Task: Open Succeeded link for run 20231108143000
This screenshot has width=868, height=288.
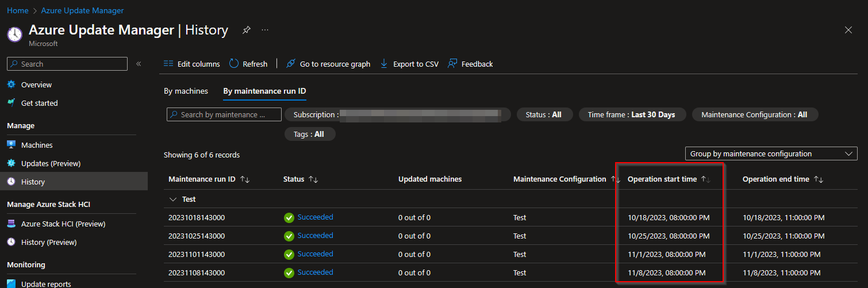Action: [315, 272]
